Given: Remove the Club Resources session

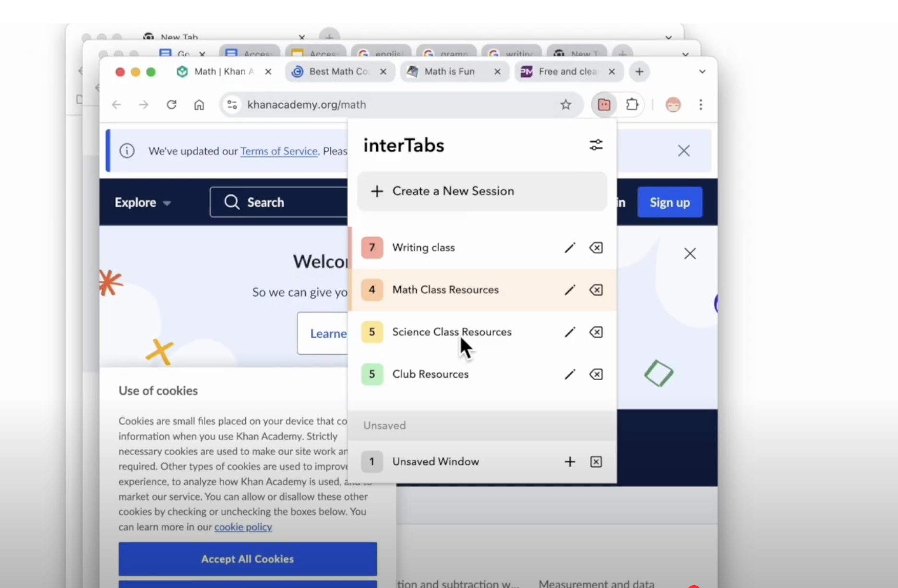Looking at the screenshot, I should 596,374.
